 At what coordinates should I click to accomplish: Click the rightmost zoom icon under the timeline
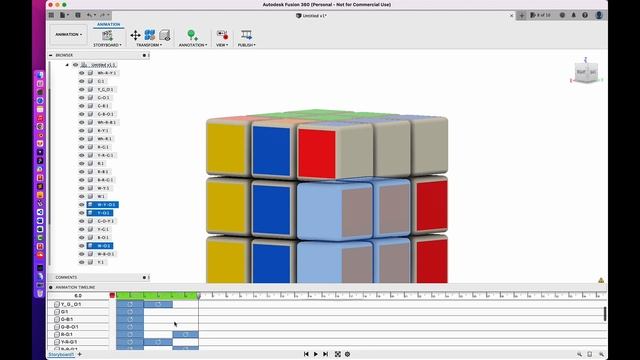[x=601, y=354]
